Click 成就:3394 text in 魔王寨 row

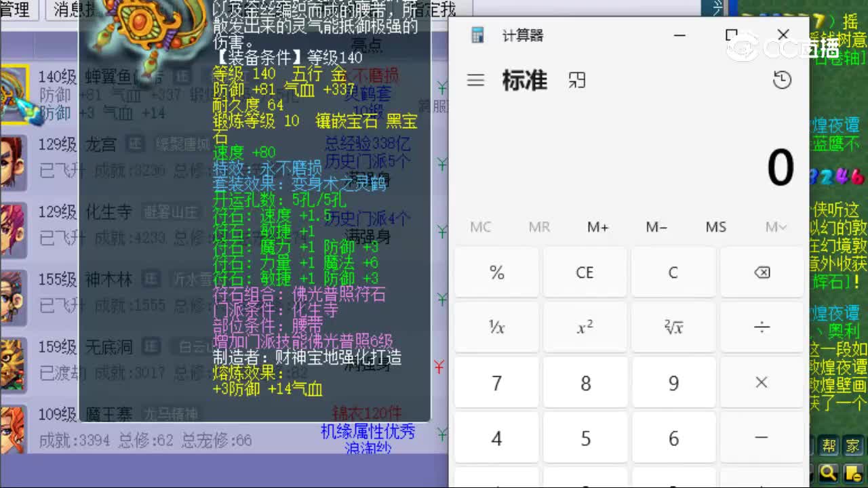coord(75,441)
